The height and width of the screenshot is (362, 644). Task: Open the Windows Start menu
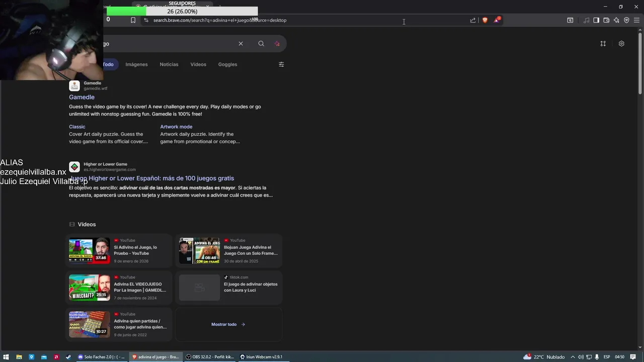point(6,357)
